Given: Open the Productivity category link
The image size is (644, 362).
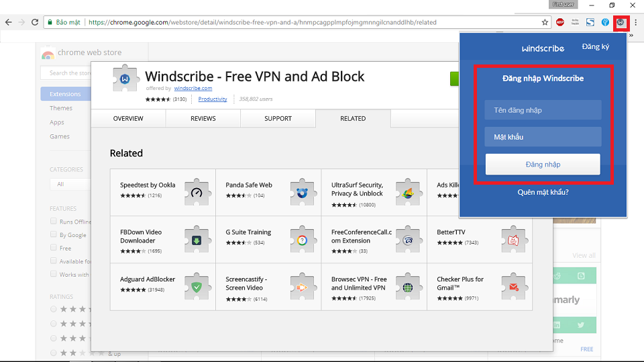Looking at the screenshot, I should [213, 99].
